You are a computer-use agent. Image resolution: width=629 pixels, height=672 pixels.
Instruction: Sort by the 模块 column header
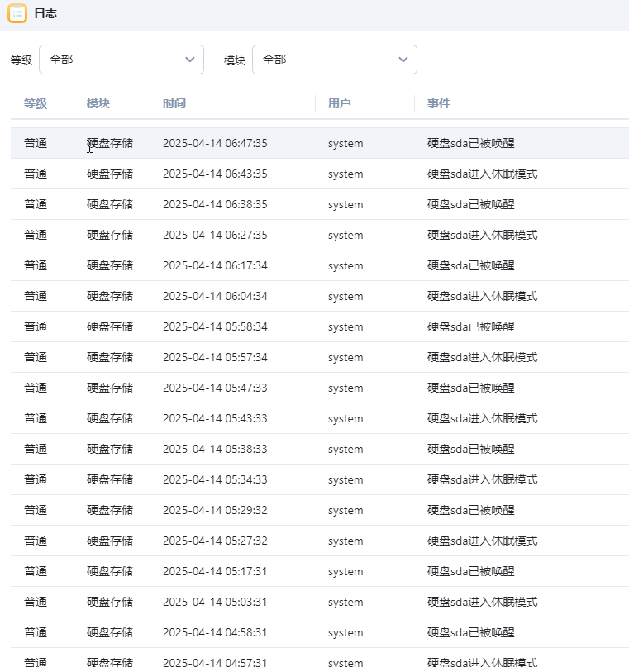pos(98,103)
